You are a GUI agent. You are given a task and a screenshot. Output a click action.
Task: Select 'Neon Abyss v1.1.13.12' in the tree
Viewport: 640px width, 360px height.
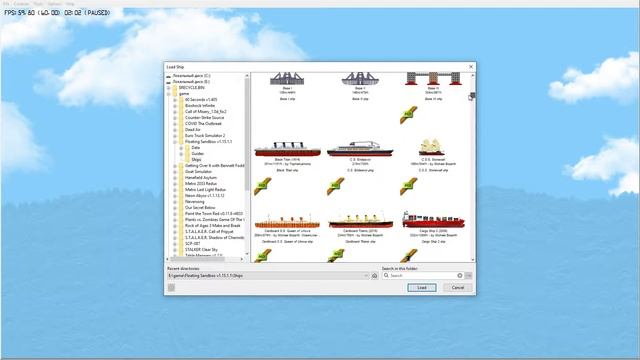(205, 196)
